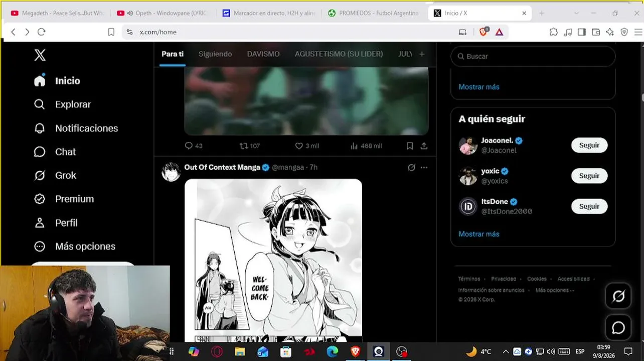Viewport: 644px width, 361px height.
Task: Open the Privacidad footer link
Action: tap(504, 279)
